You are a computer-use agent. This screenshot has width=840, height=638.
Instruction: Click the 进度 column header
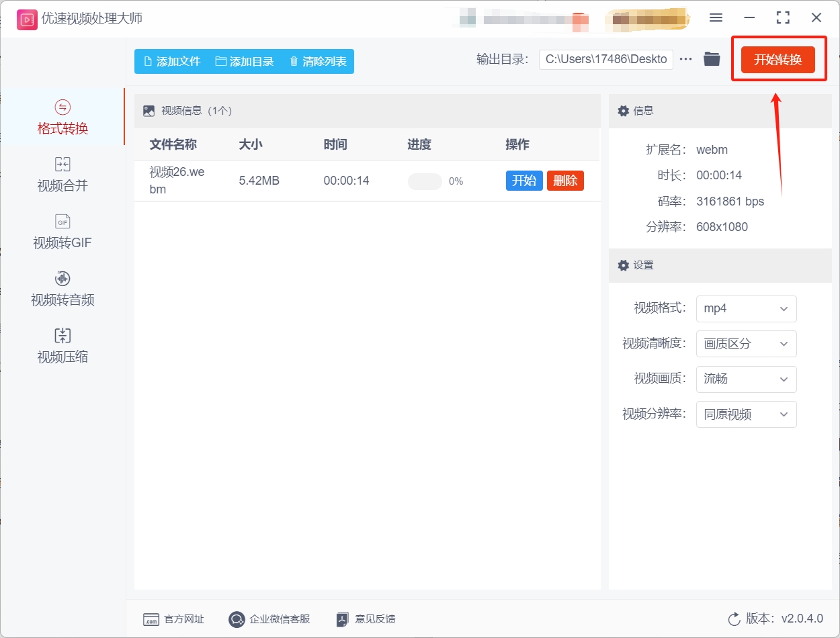tap(419, 144)
